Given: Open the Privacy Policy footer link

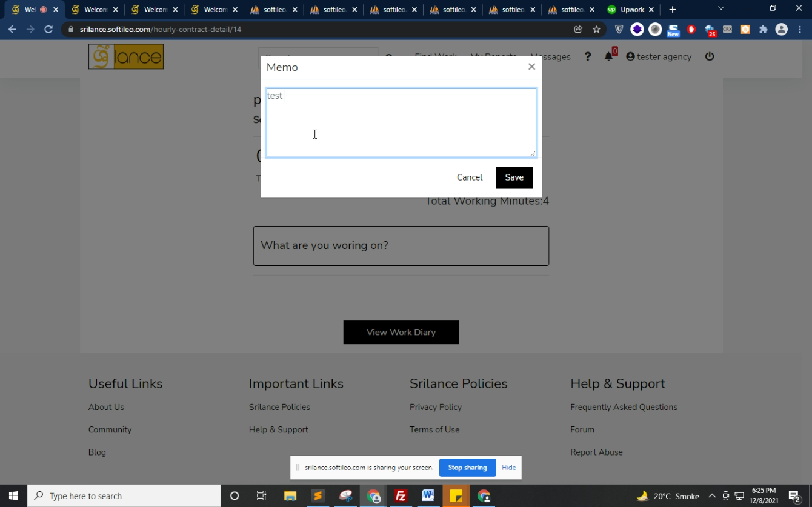Looking at the screenshot, I should coord(435,407).
